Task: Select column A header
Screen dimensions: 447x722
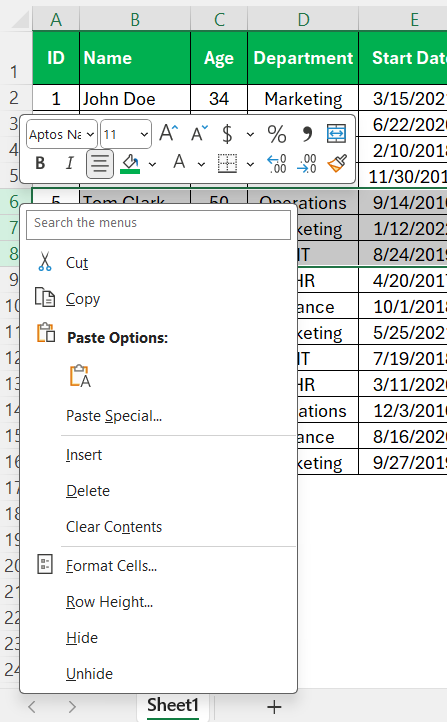Action: click(x=56, y=19)
